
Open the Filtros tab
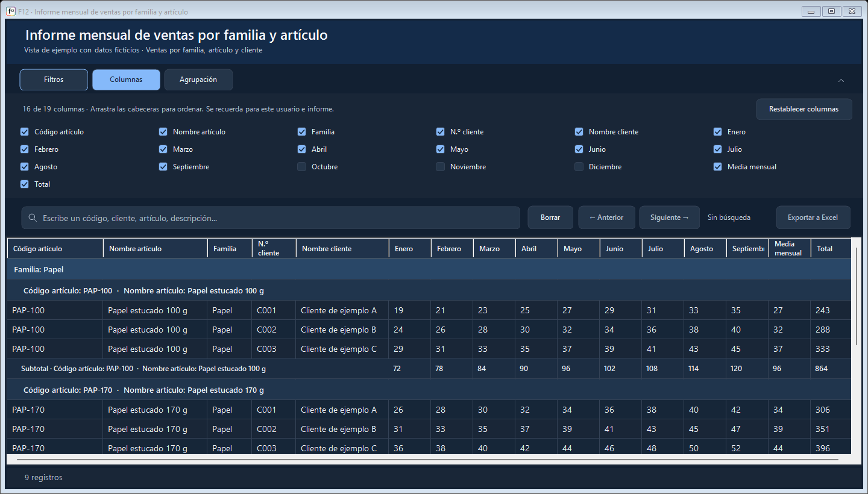click(54, 80)
